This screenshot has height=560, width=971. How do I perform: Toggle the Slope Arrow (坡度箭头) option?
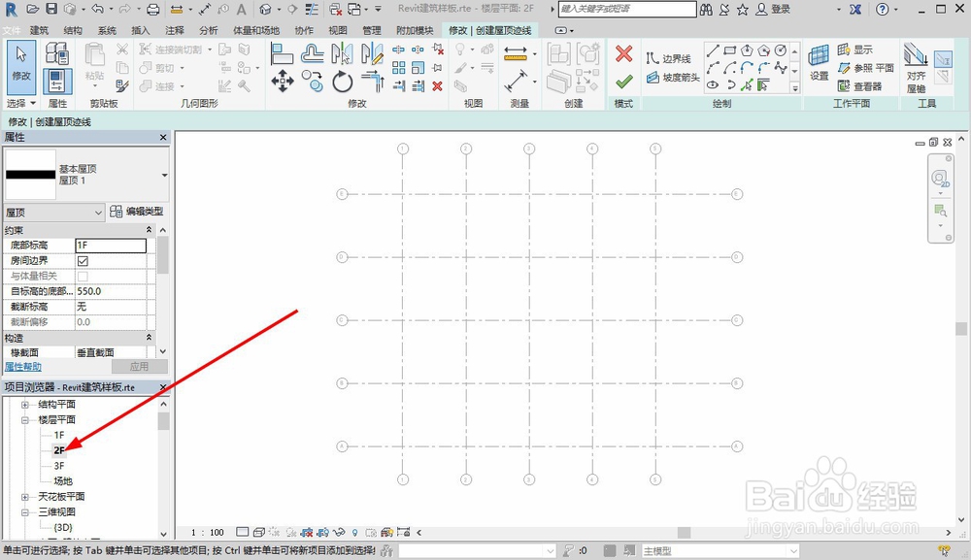coord(673,78)
